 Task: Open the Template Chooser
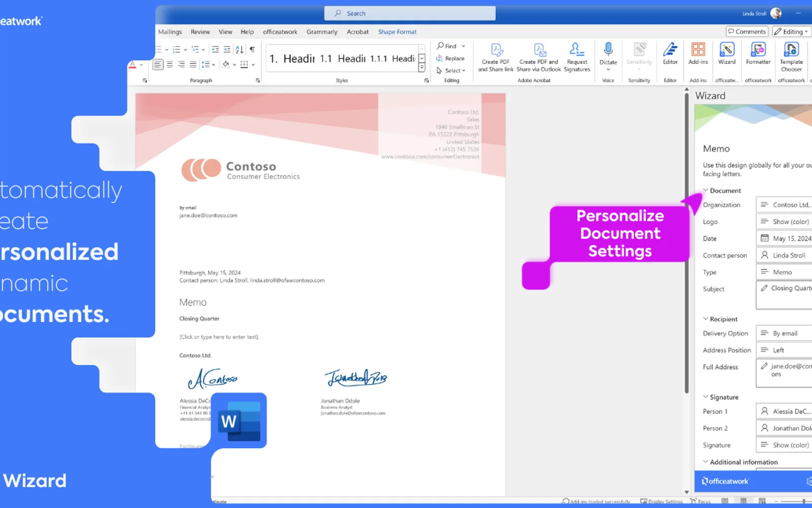click(791, 57)
